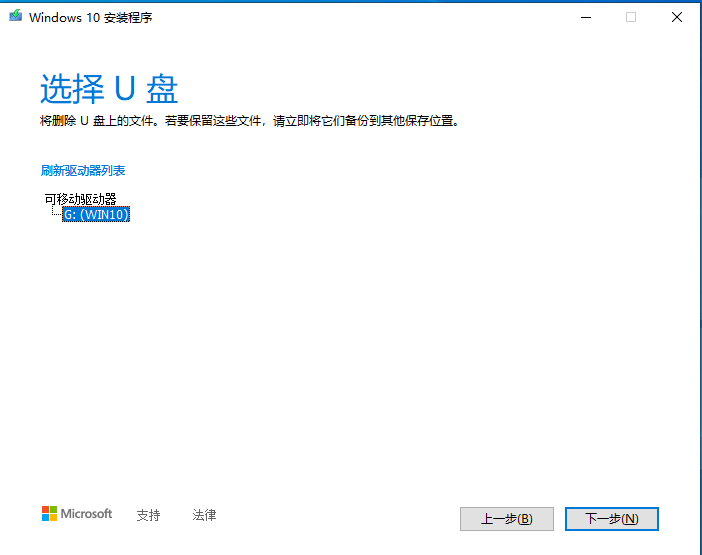Click the 刷新驱动器列表 link

click(83, 171)
